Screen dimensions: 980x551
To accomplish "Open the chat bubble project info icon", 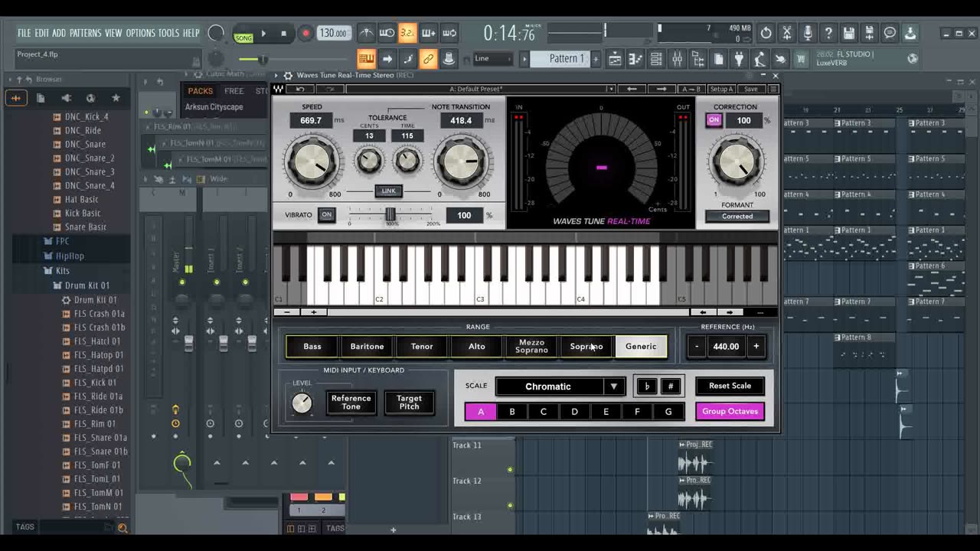I will (890, 33).
